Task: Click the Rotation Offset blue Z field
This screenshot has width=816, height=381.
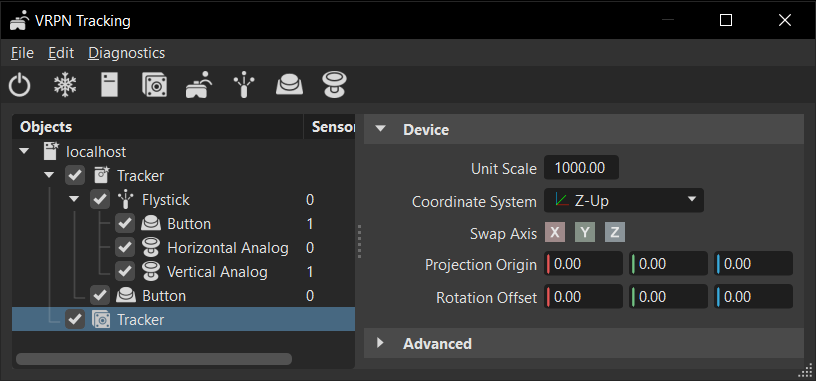Action: pyautogui.click(x=754, y=297)
